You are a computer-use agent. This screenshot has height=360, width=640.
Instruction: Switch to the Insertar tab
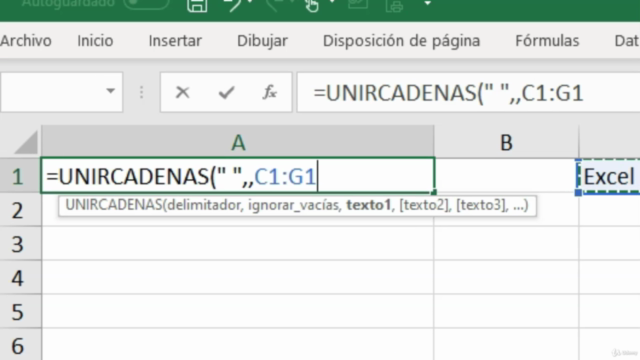click(175, 41)
